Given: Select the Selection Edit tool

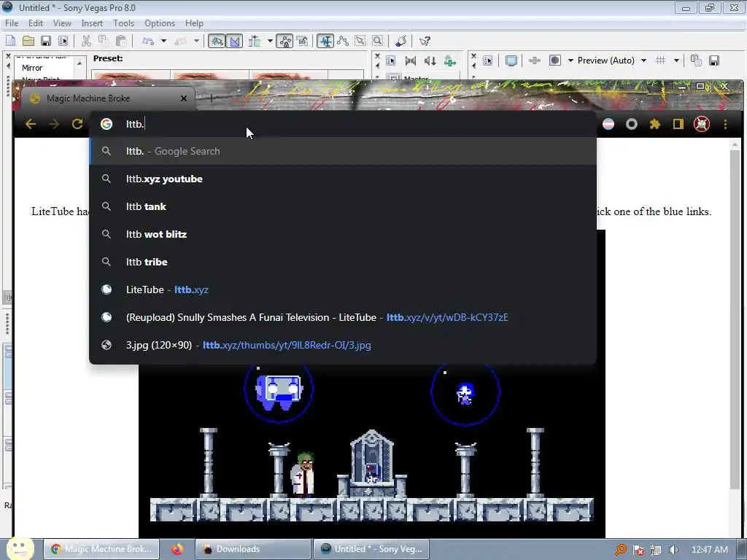Looking at the screenshot, I should [x=360, y=41].
